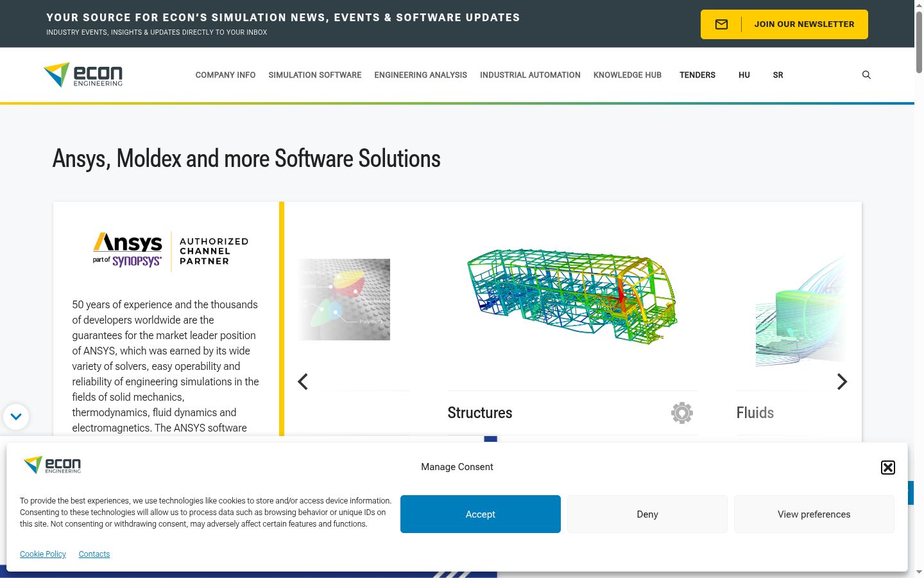924x578 pixels.
Task: Click Join Our Newsletter button
Action: coord(784,24)
